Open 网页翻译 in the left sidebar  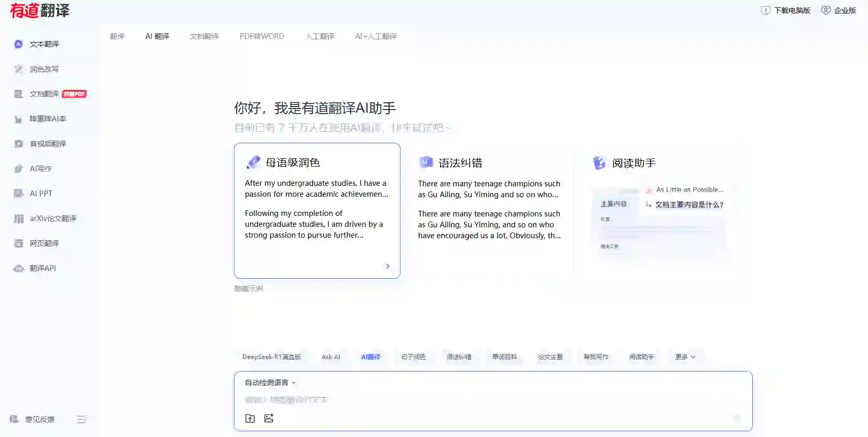click(x=44, y=243)
